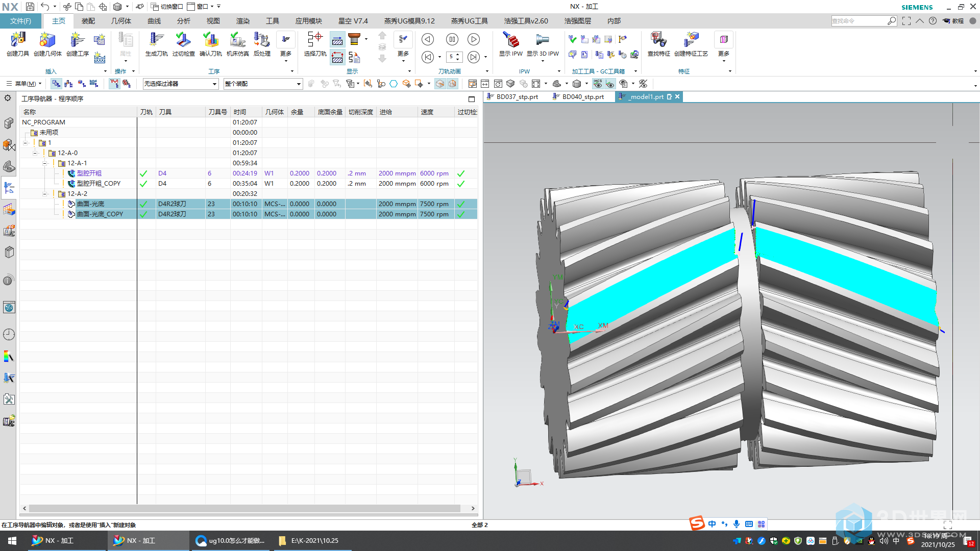Switch to the 应用模块 ribbon tab
Image resolution: width=980 pixels, height=551 pixels.
pos(308,21)
